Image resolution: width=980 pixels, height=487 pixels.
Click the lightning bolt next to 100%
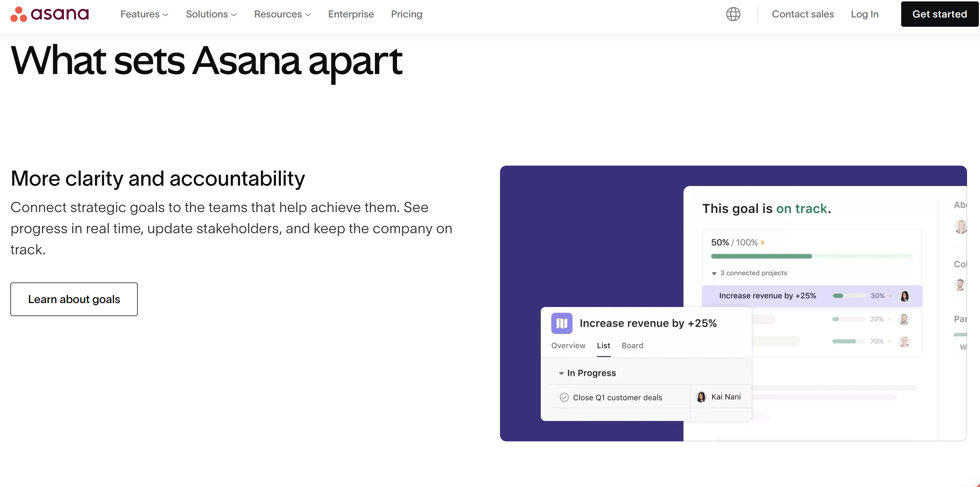pyautogui.click(x=762, y=243)
